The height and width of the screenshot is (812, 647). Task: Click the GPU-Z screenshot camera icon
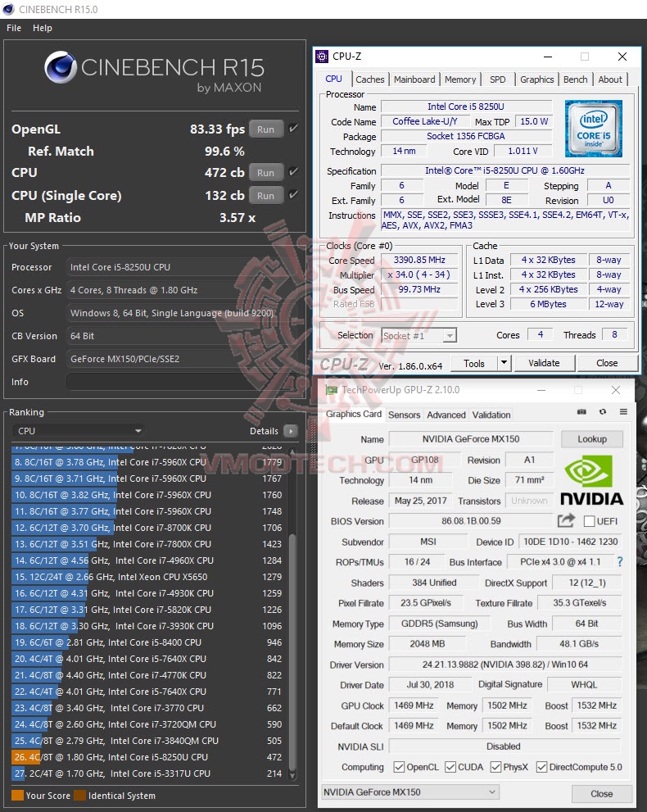[x=581, y=411]
